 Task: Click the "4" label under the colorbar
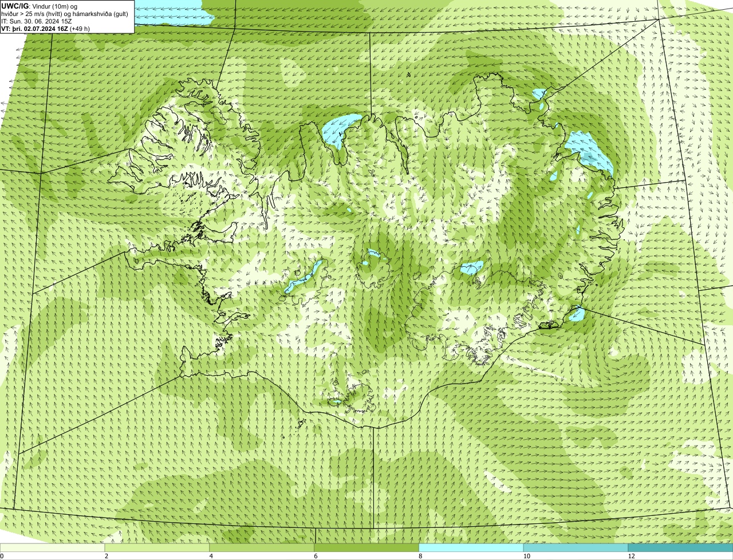[211, 556]
